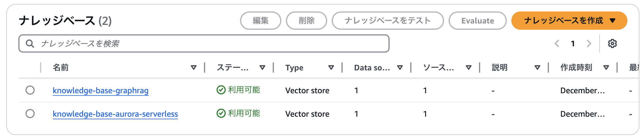Go to the previous page arrow
The width and height of the screenshot is (644, 139).
point(557,44)
